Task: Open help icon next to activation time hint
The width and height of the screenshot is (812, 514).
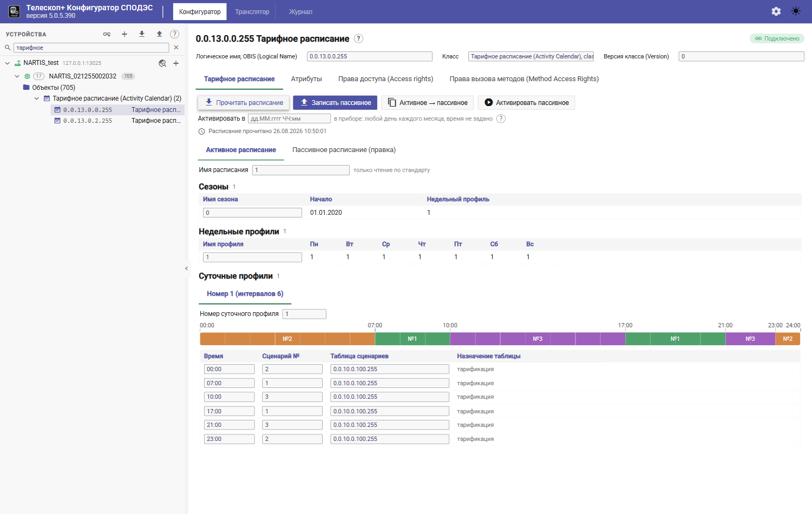Action: tap(501, 118)
